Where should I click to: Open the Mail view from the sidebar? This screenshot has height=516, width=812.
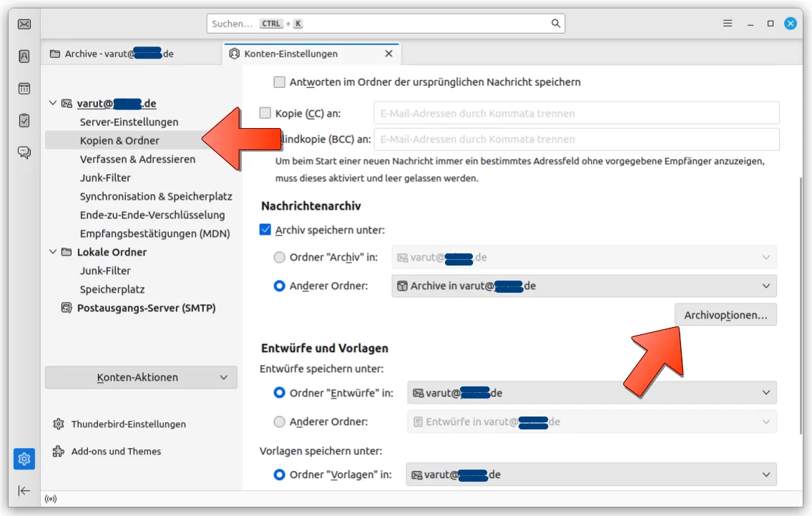[24, 23]
